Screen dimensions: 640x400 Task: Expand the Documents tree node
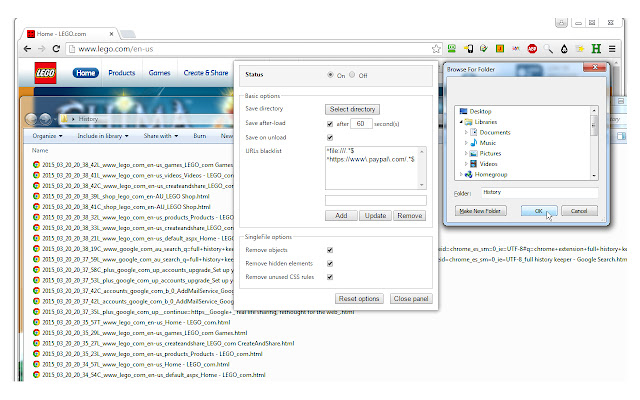466,132
